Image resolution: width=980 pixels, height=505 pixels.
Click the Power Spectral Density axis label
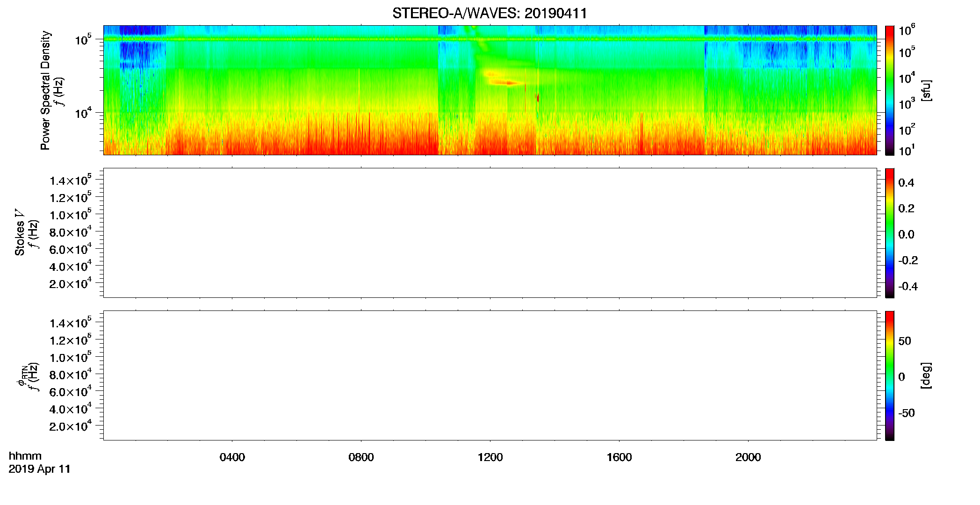click(x=45, y=90)
